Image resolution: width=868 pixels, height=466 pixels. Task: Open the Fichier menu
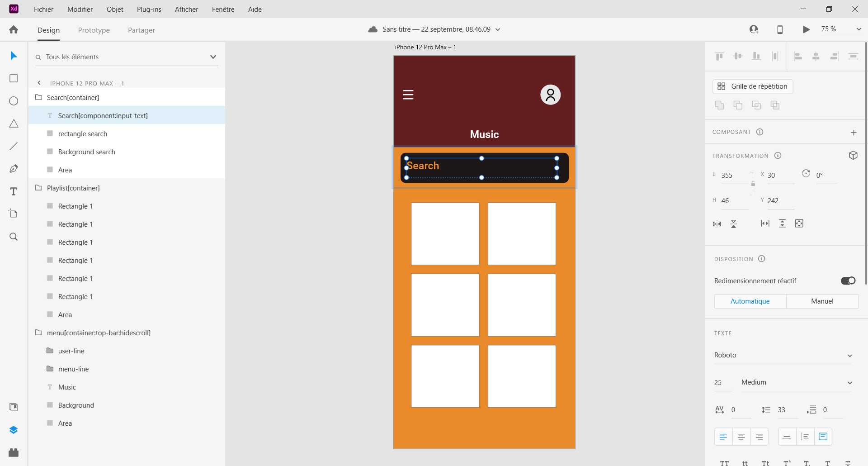click(43, 9)
